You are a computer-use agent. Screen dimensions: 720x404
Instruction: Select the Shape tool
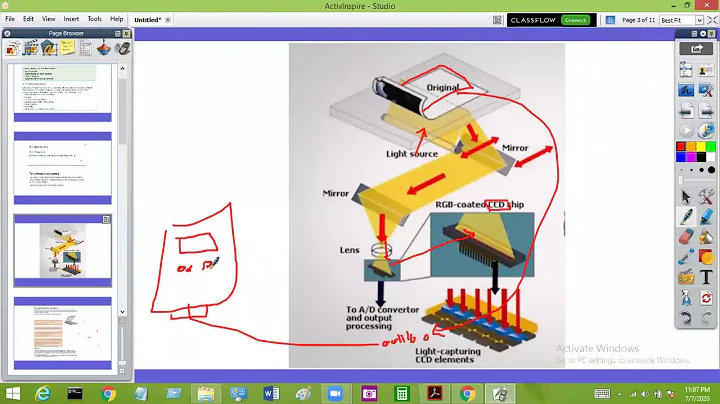(x=706, y=257)
